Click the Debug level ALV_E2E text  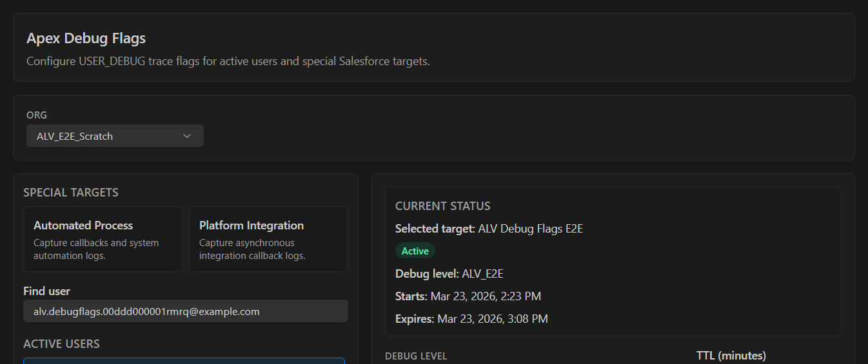pos(449,274)
